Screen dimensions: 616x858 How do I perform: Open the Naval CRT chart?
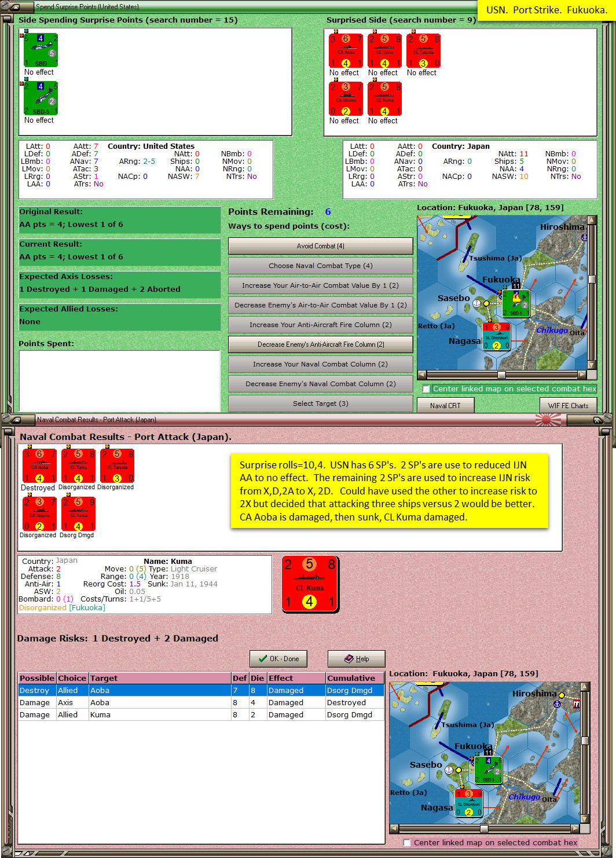tap(445, 405)
